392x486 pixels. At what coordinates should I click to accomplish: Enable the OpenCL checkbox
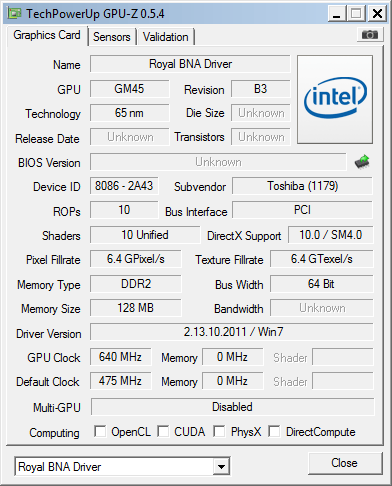pyautogui.click(x=100, y=431)
